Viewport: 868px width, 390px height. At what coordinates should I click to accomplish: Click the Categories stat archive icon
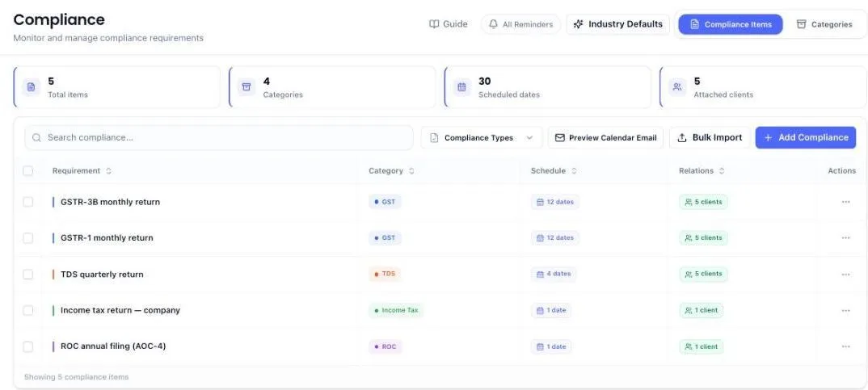(x=246, y=87)
